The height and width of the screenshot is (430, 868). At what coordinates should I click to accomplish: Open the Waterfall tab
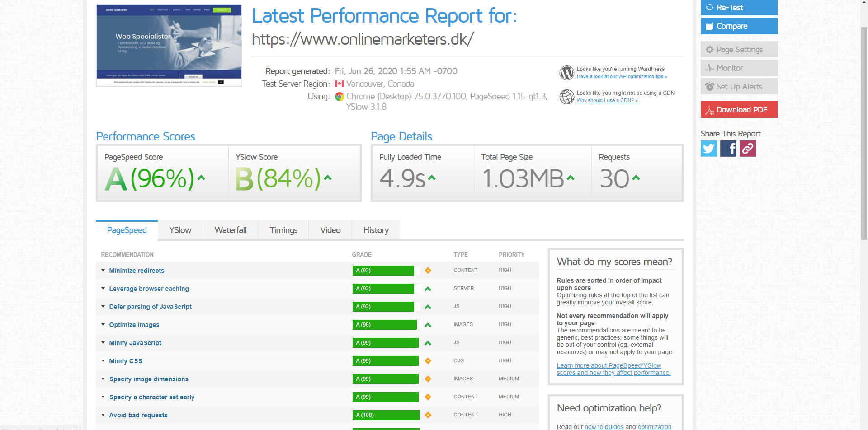(231, 230)
